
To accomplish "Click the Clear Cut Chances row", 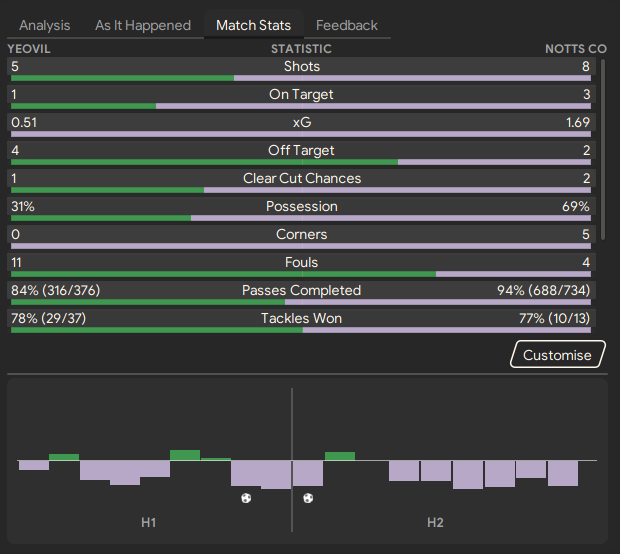I will [301, 178].
